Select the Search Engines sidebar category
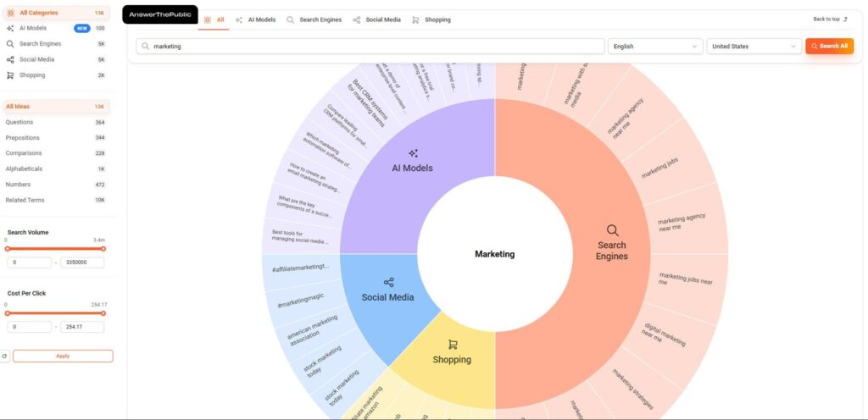Viewport: 868px width, 420px height. [56, 44]
